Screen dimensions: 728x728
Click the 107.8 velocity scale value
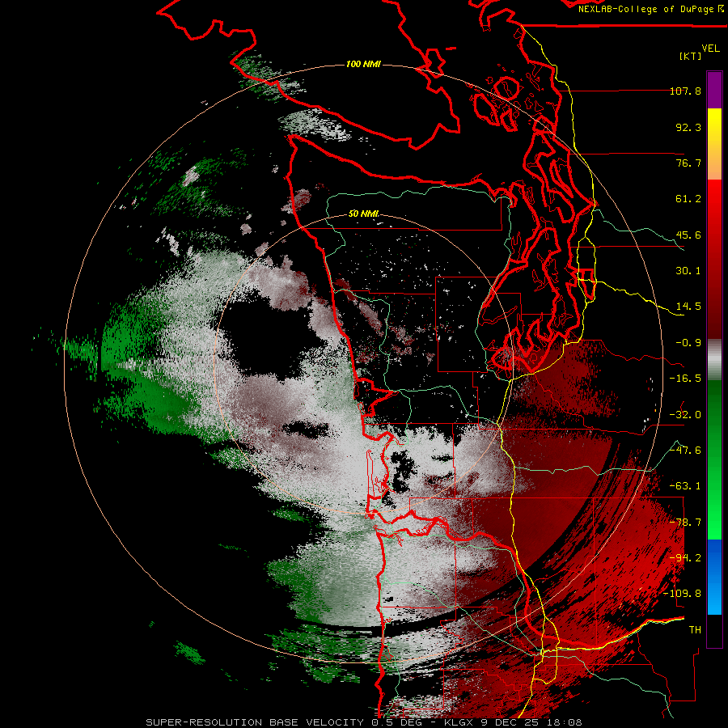tap(685, 91)
